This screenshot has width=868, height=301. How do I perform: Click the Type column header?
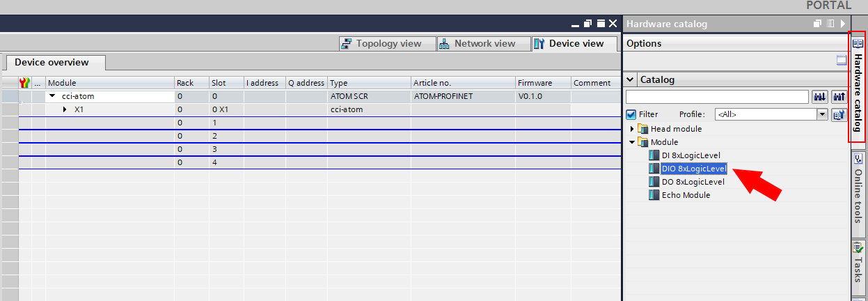pyautogui.click(x=369, y=83)
